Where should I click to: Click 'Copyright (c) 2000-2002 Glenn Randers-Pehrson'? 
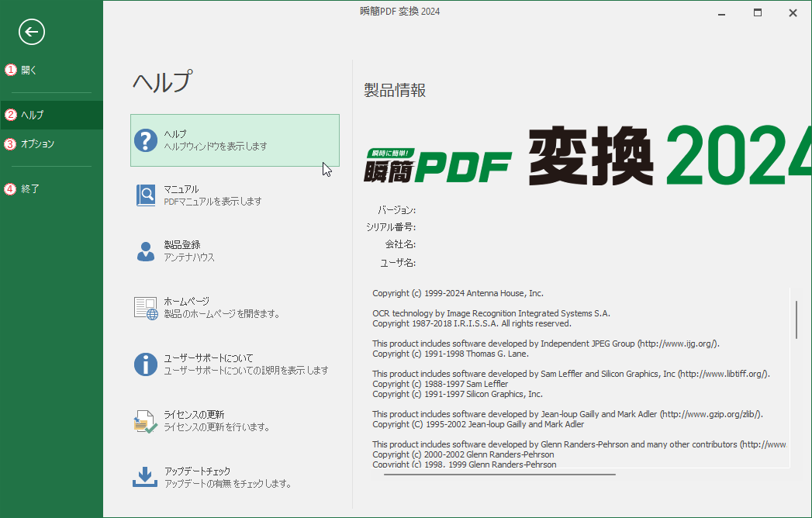coord(463,455)
